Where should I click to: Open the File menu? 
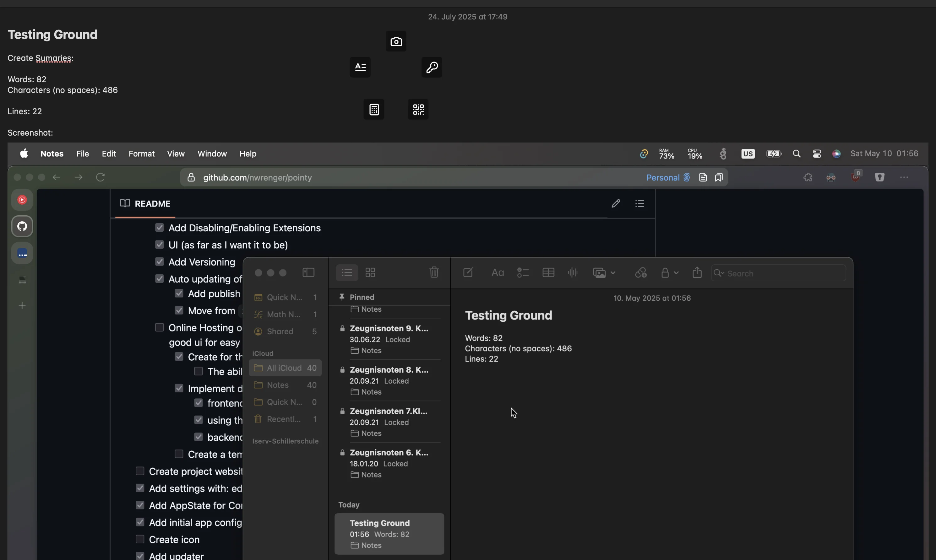click(x=82, y=153)
